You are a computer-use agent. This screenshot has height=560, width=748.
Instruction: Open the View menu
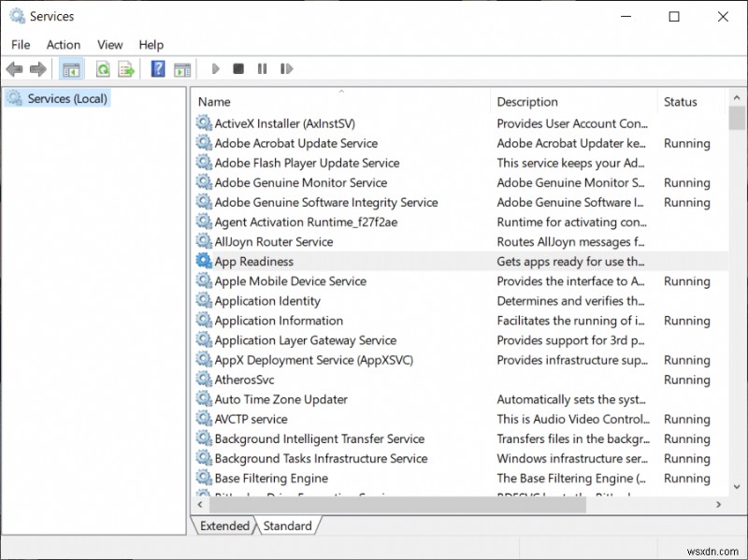click(109, 44)
